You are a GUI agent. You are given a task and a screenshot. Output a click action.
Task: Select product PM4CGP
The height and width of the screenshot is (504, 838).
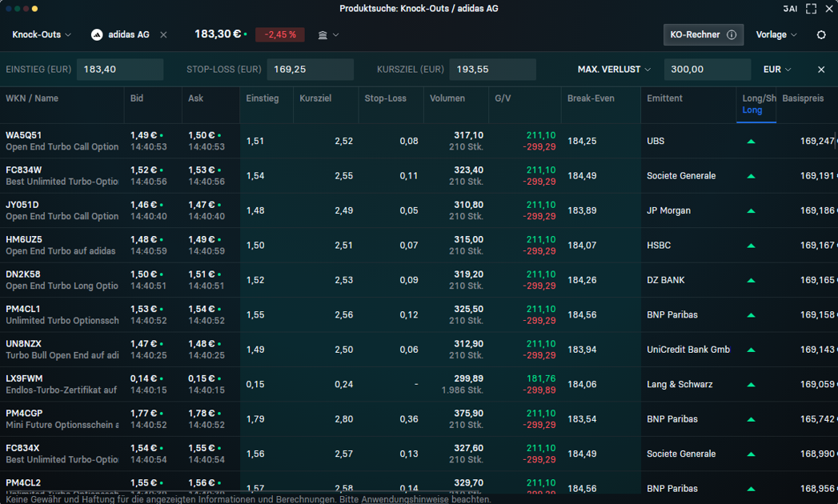point(24,413)
